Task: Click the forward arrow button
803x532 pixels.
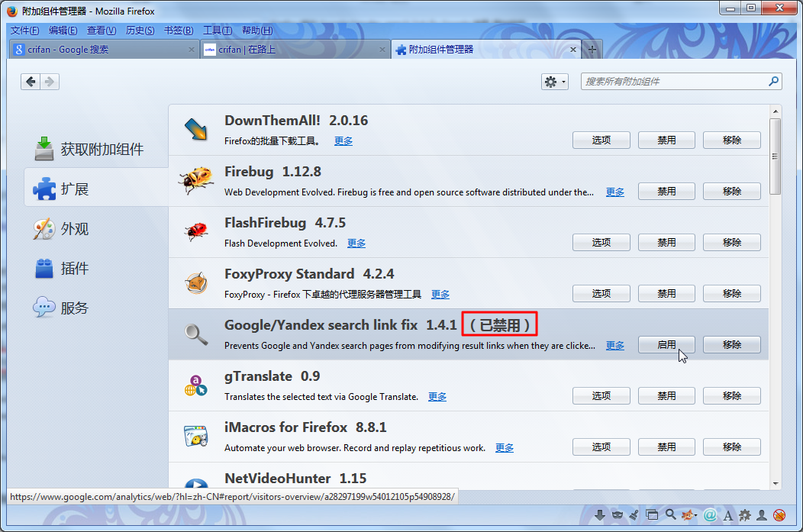Action: pos(50,82)
